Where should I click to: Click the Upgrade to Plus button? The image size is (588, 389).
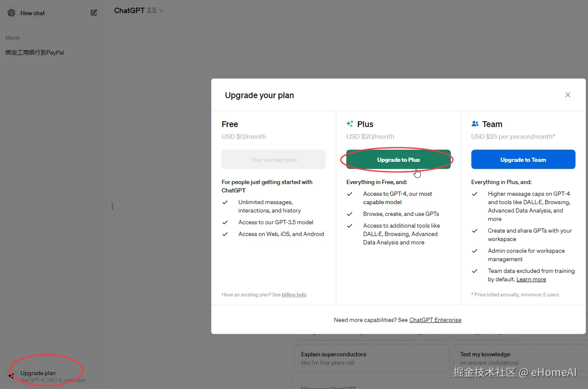[398, 160]
